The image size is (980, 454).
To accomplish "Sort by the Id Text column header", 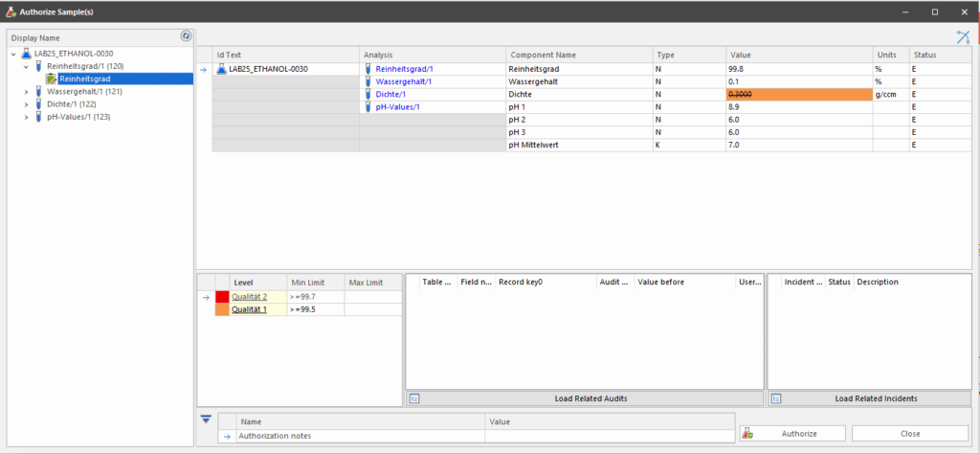I will click(285, 55).
